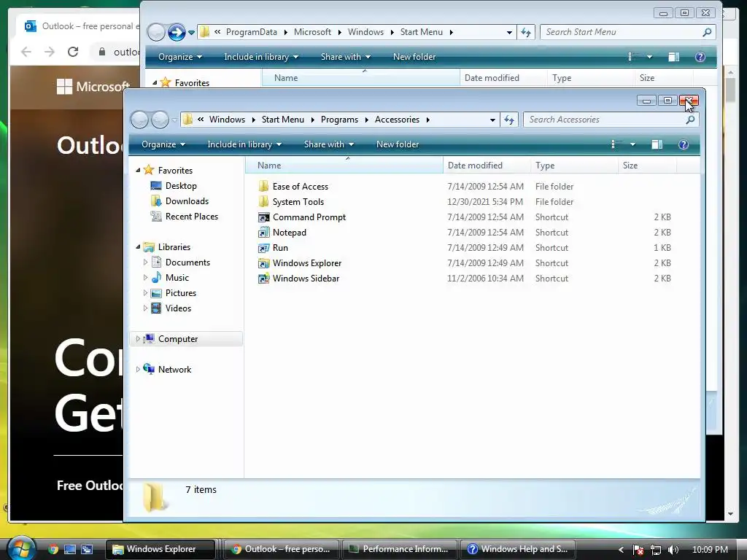Expand Music library node
This screenshot has width=747, height=560.
point(145,278)
